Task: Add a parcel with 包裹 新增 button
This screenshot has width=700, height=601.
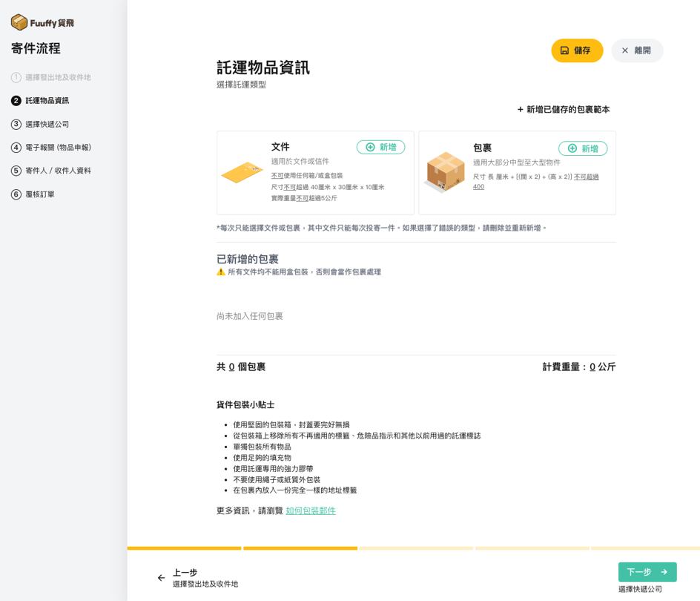Action: [582, 148]
